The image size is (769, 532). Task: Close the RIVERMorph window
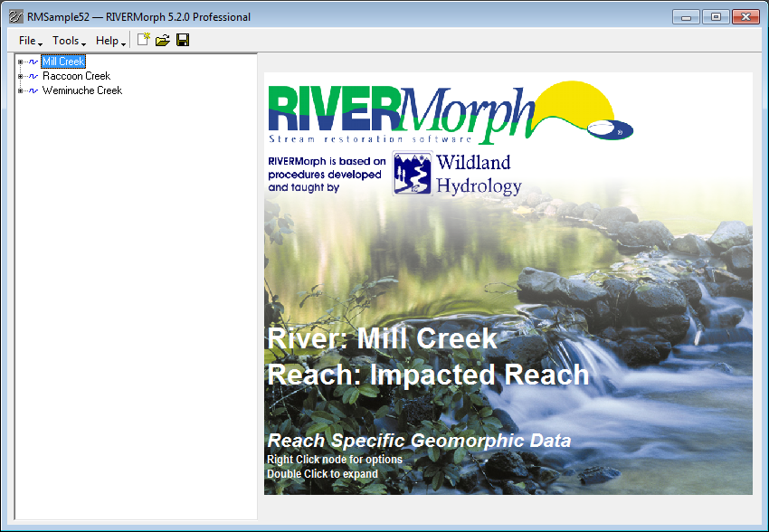(x=745, y=17)
